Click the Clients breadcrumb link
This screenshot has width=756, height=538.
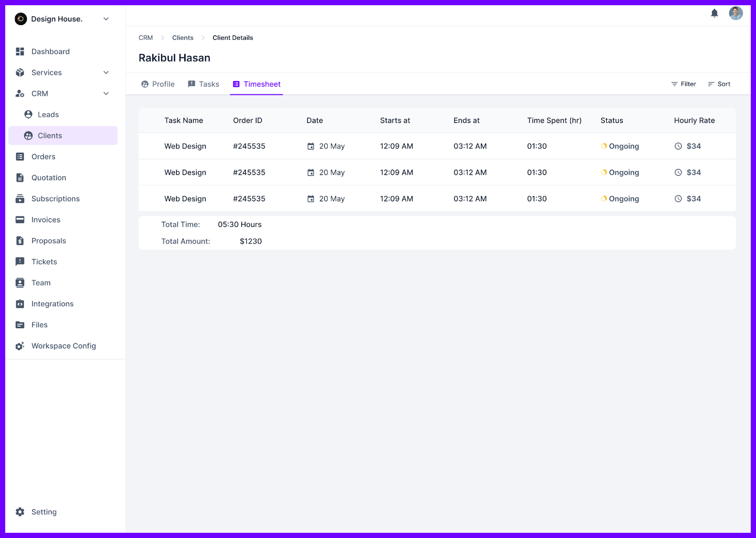tap(182, 37)
